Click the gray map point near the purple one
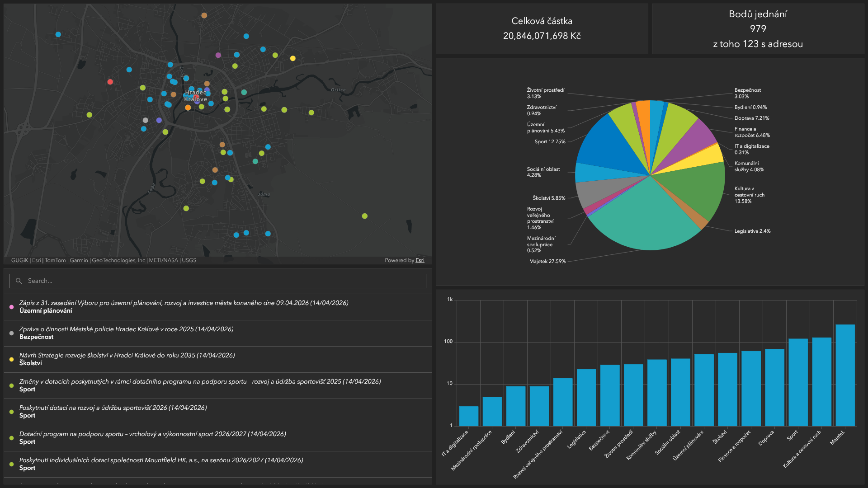 point(145,120)
